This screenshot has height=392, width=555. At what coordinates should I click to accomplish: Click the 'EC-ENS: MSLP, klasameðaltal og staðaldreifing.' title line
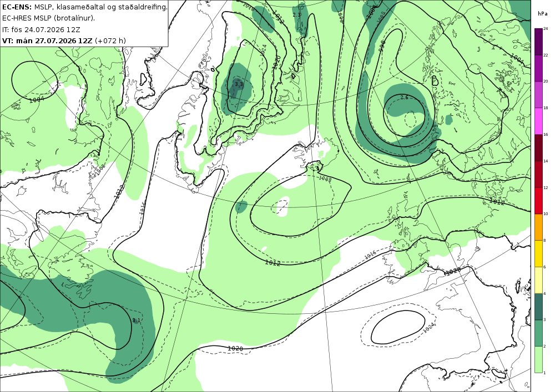coord(84,7)
